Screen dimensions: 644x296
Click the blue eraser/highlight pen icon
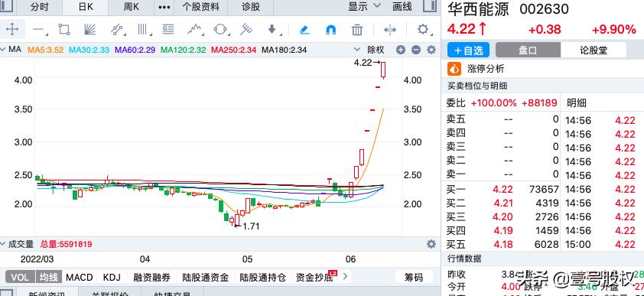coord(304,30)
